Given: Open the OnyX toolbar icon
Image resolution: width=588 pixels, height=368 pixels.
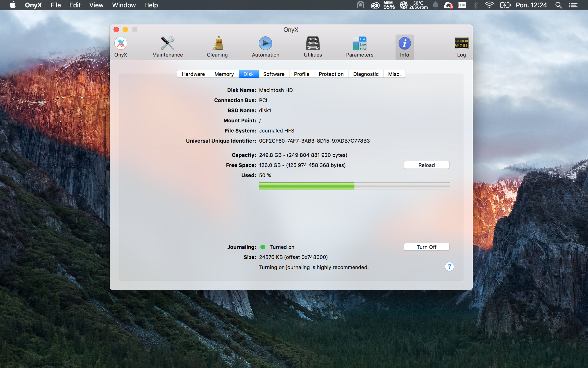Looking at the screenshot, I should coord(121,47).
